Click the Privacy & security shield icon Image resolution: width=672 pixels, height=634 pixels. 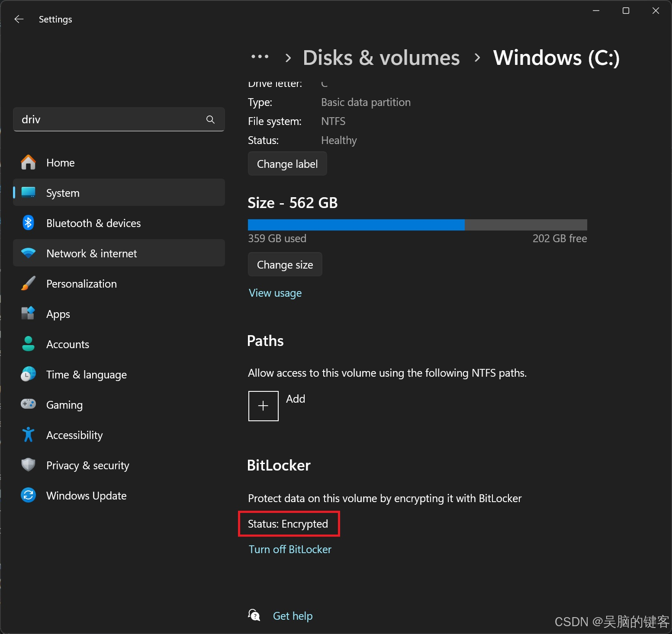click(29, 465)
